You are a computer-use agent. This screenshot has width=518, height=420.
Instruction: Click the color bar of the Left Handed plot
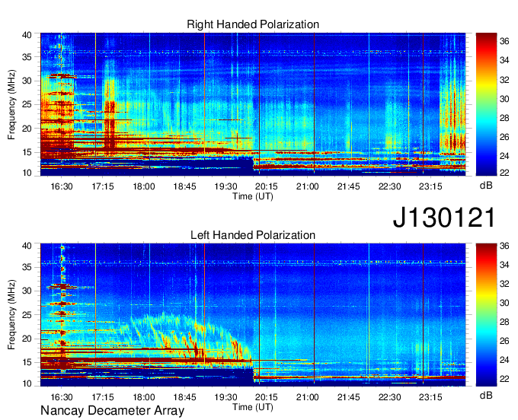(486, 315)
